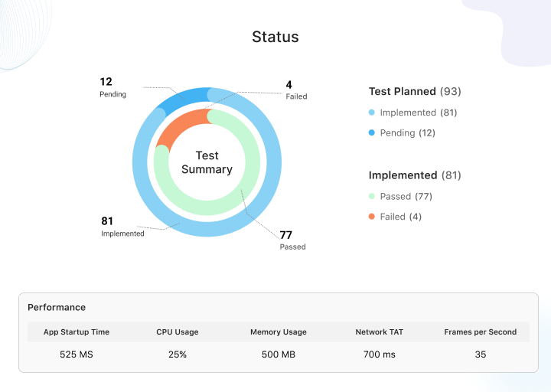This screenshot has height=392, width=551.
Task: Click the Pending dark blue legend dot
Action: coord(372,132)
